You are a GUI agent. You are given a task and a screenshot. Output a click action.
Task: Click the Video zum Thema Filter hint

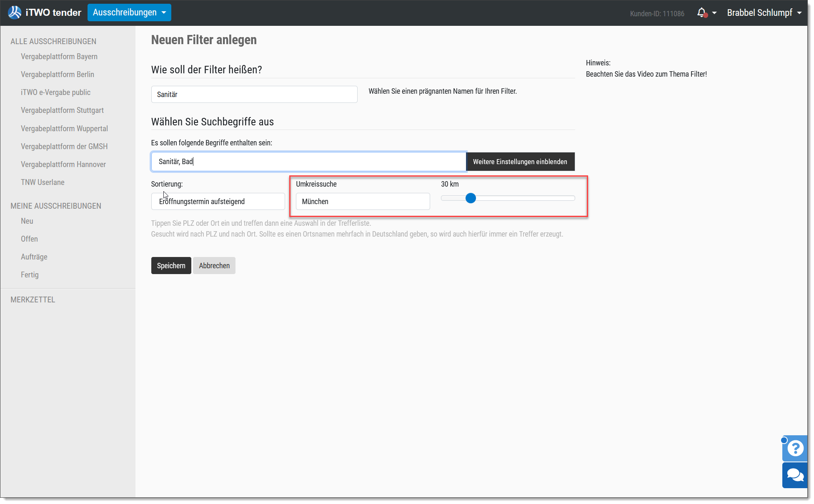click(x=646, y=74)
